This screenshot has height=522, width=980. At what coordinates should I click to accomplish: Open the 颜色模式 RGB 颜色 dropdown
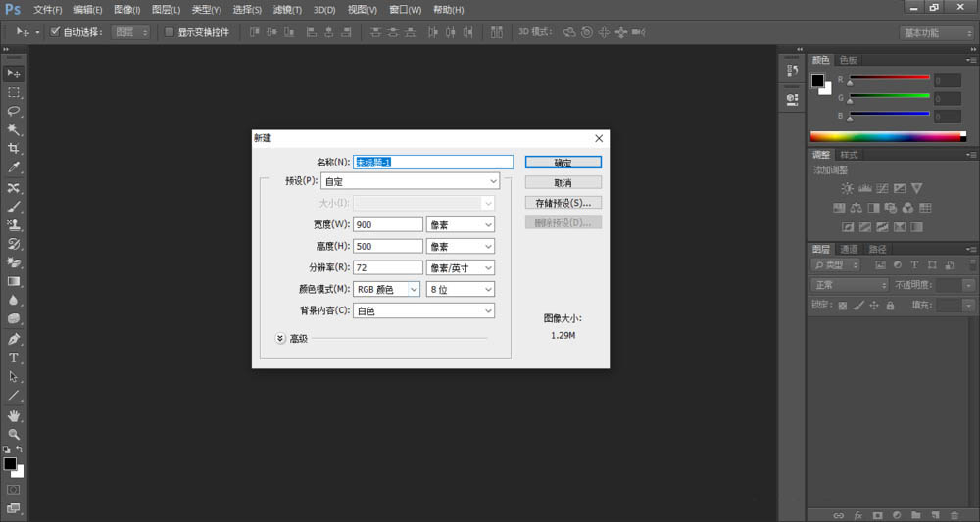pyautogui.click(x=387, y=289)
